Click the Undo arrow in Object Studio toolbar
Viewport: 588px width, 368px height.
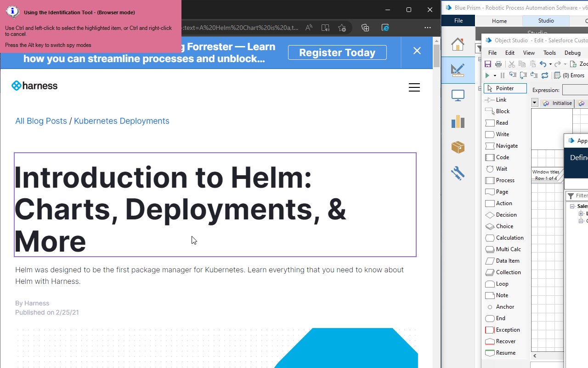pyautogui.click(x=543, y=64)
